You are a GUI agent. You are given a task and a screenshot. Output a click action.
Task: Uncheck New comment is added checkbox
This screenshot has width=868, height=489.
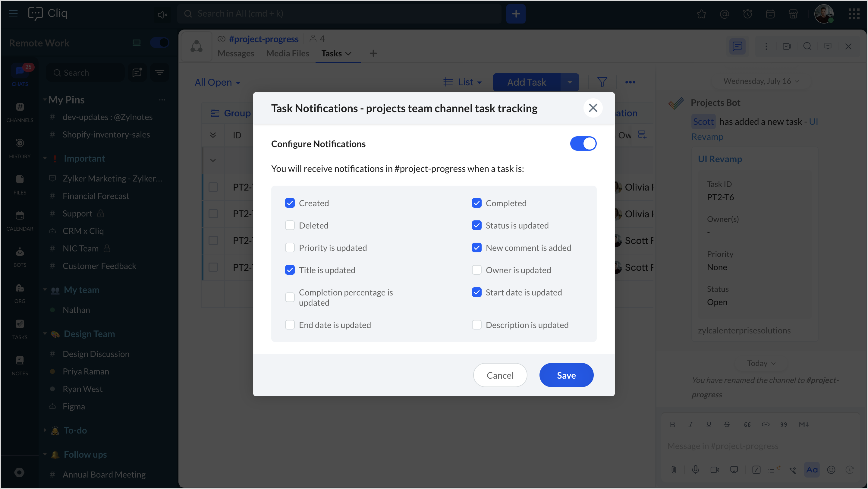coord(476,248)
